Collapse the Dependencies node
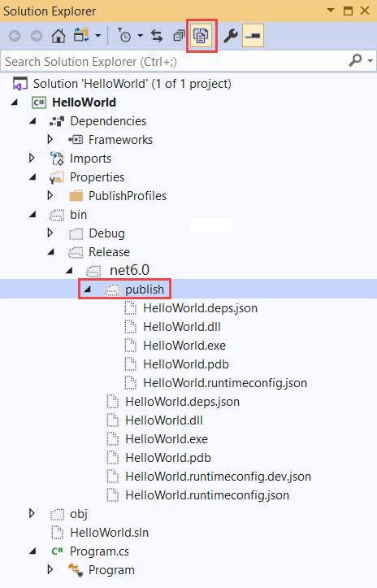The width and height of the screenshot is (377, 588). tap(33, 121)
